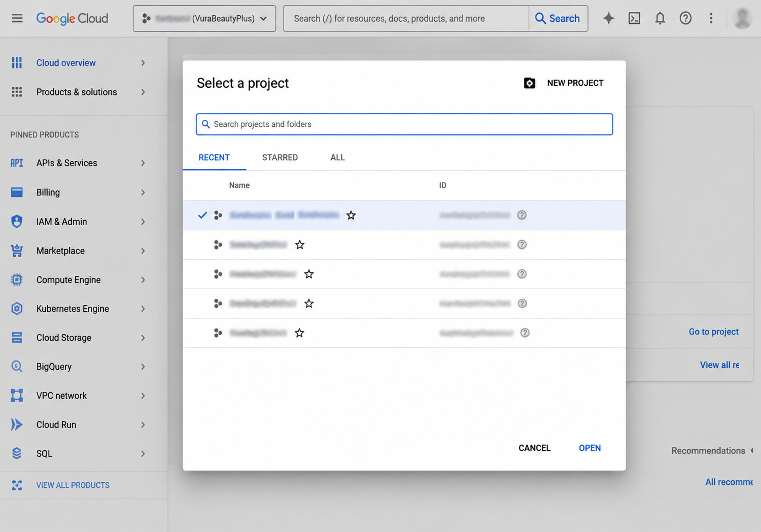Click OPEN in the project dialog
This screenshot has width=761, height=532.
[590, 448]
